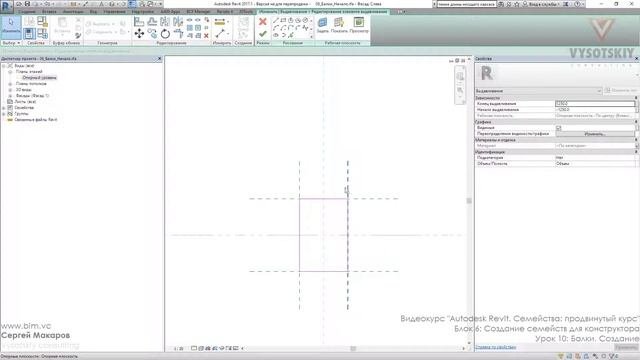This screenshot has width=640, height=360.
Task: Click the Set work plane (Задать) icon
Action: (322, 24)
